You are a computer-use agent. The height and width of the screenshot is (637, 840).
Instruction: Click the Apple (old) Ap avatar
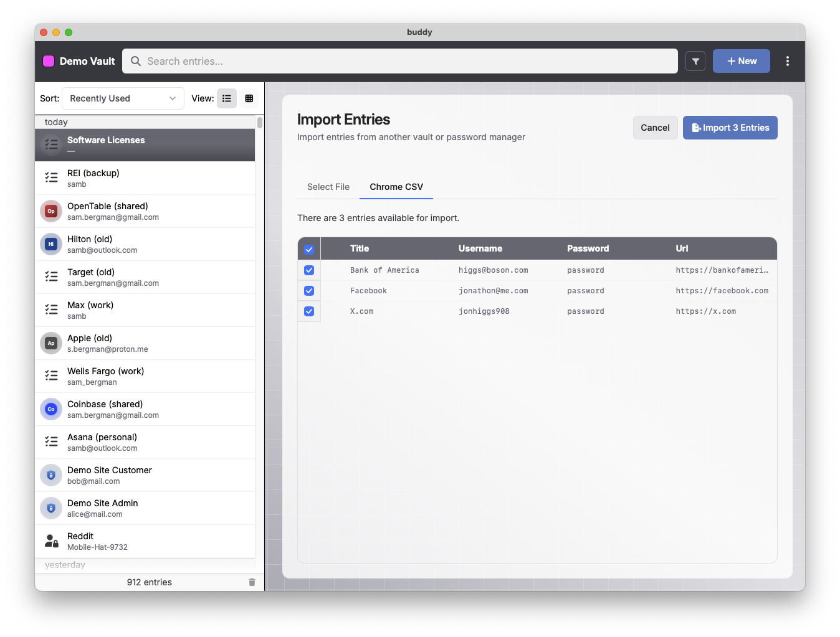click(x=51, y=343)
